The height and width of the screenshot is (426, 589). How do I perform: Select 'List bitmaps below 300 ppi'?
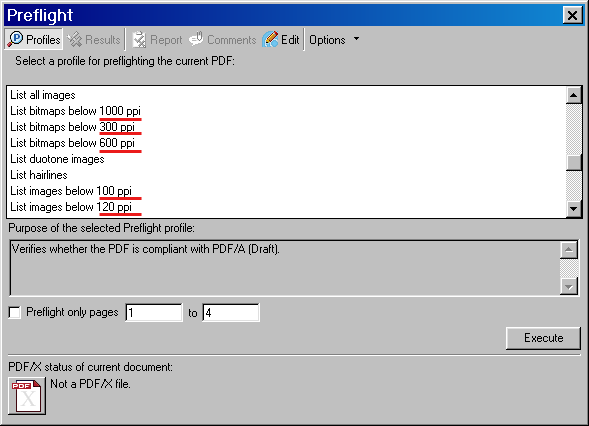pyautogui.click(x=286, y=127)
